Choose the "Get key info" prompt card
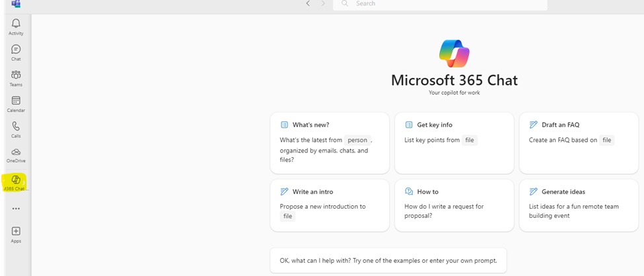 [454, 143]
